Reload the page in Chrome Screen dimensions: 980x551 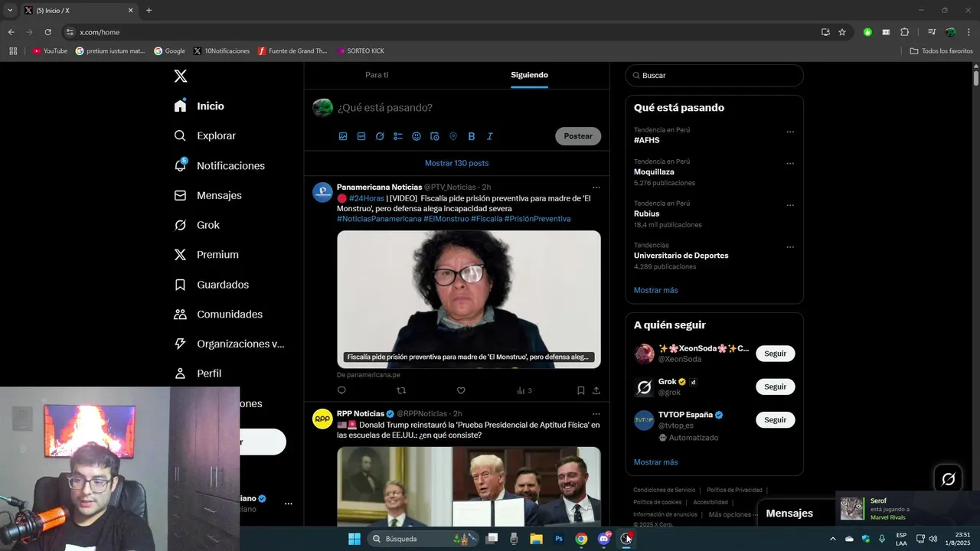pyautogui.click(x=47, y=32)
